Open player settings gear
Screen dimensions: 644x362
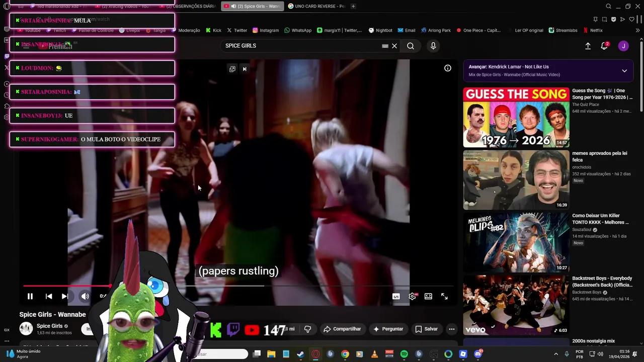click(412, 297)
